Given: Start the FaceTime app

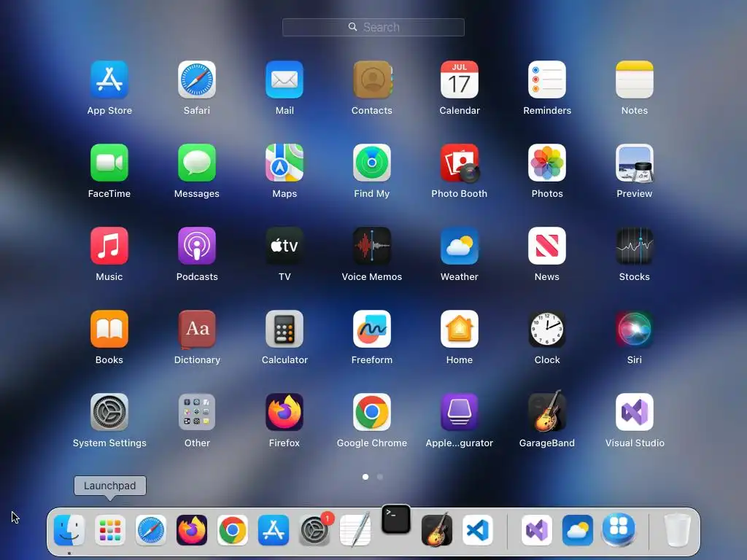Looking at the screenshot, I should 109,163.
